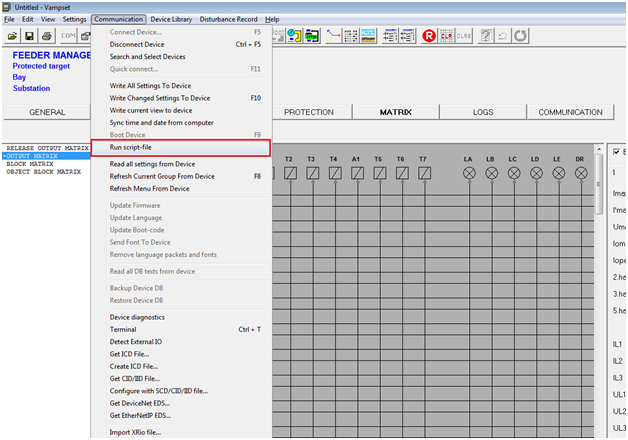The width and height of the screenshot is (628, 440).
Task: Click the LD indicator lamp symbol
Action: coord(536,173)
